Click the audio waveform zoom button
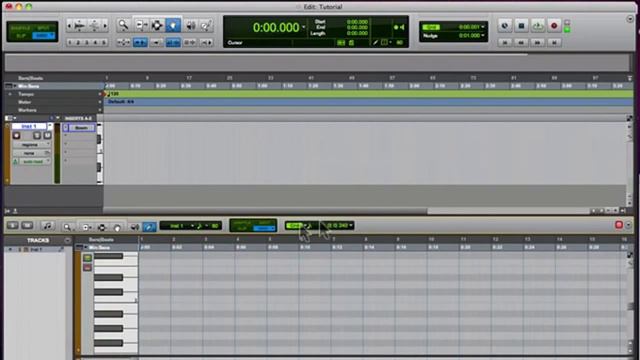Screen dimensions: 640x360 point(79,26)
